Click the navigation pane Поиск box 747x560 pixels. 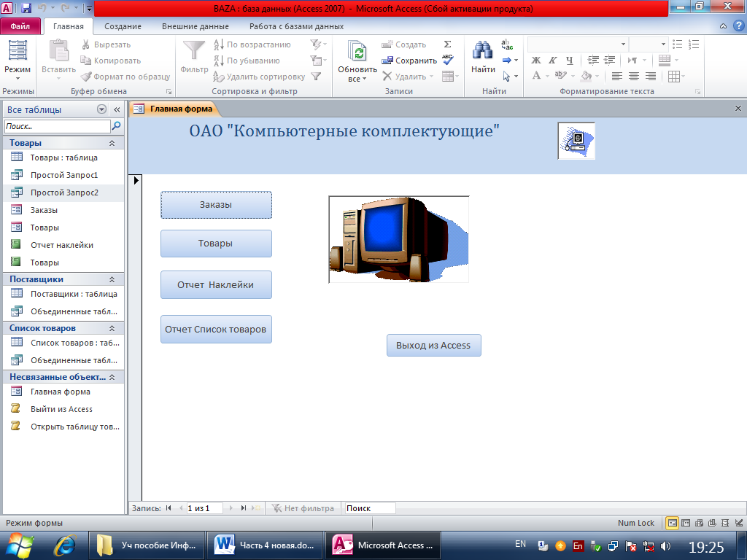57,126
